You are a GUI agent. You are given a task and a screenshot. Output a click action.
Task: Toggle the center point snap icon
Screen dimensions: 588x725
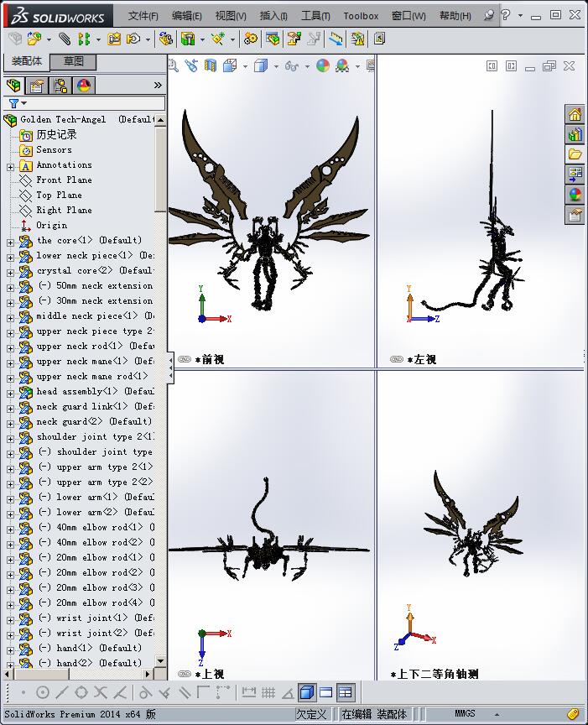pyautogui.click(x=43, y=692)
